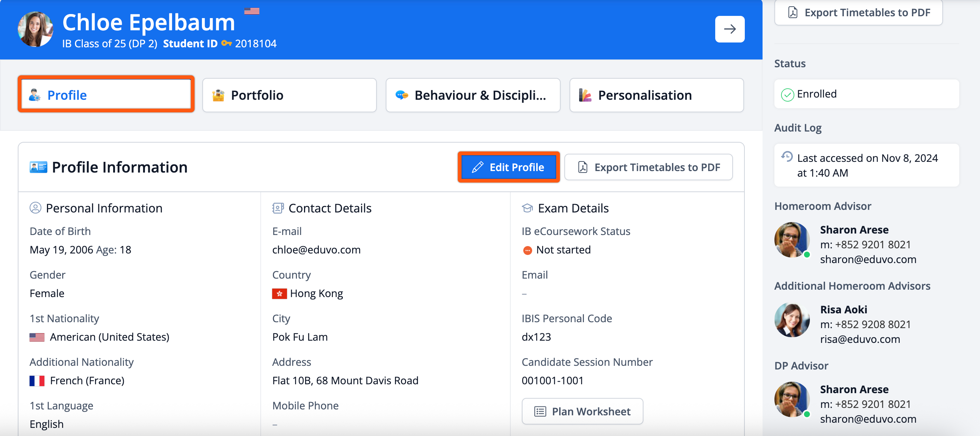Click Homeroom Advisor Sharon Arese's avatar

point(792,240)
